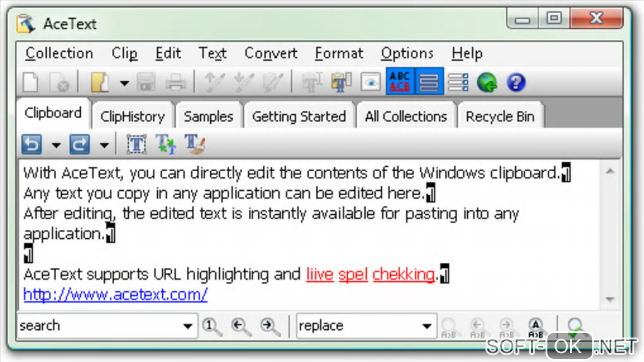Viewport: 644px width, 362px height.
Task: Expand the replace history dropdown arrow
Action: (x=427, y=326)
